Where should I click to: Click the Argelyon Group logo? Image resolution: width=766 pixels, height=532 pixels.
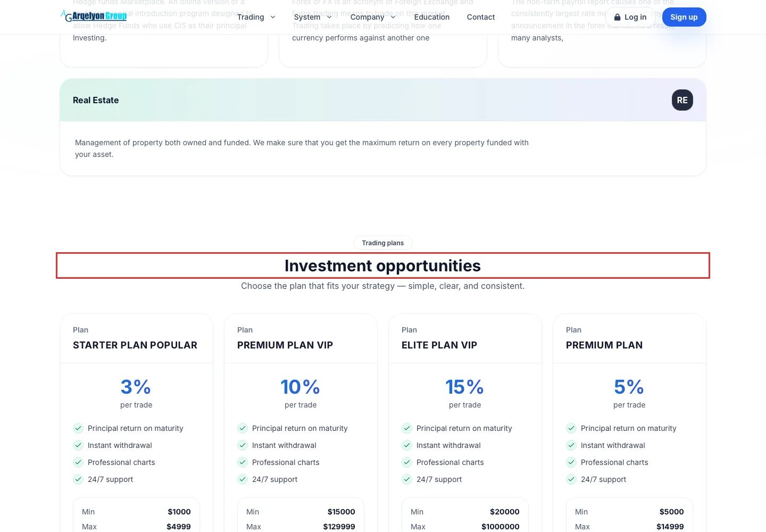point(94,16)
